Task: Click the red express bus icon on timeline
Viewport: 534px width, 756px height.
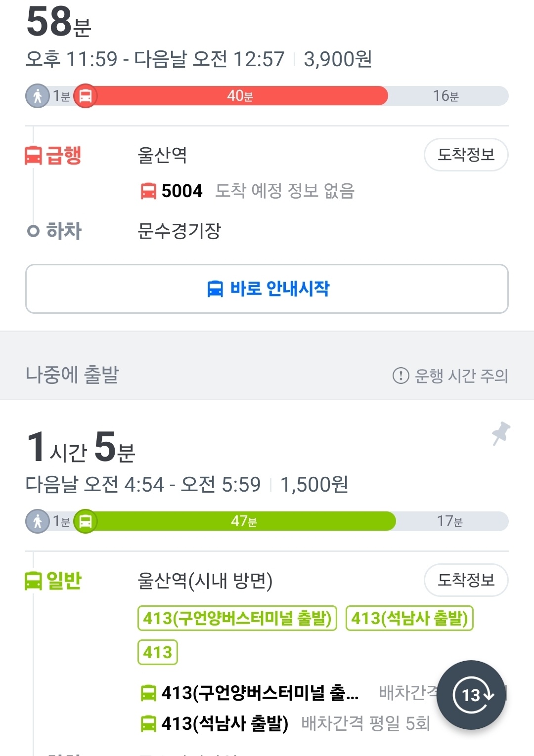Action: point(86,96)
